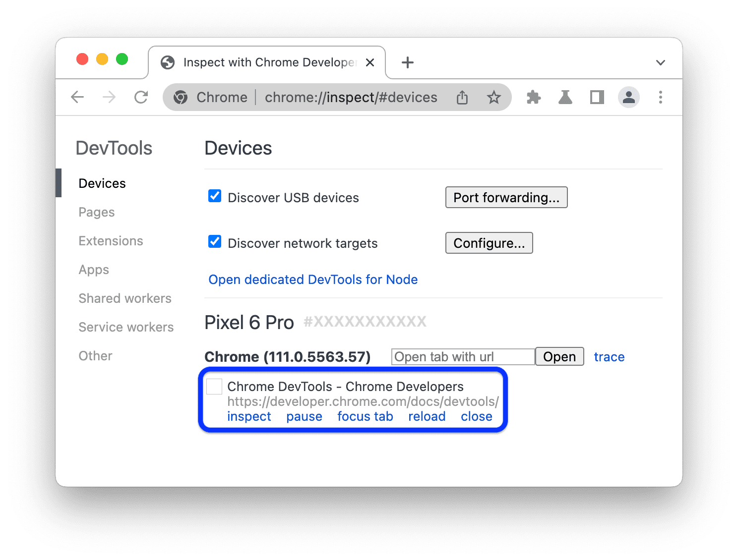
Task: Click the profile avatar icon
Action: tap(629, 97)
